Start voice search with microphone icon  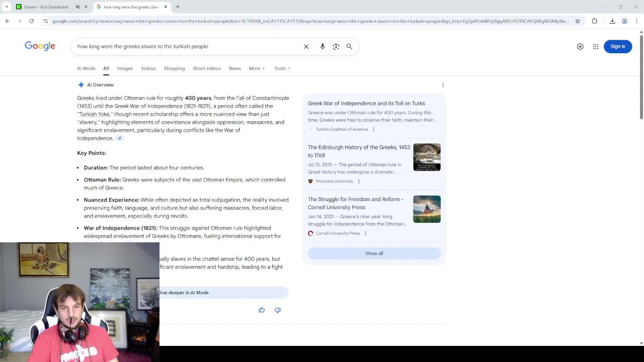(323, 46)
